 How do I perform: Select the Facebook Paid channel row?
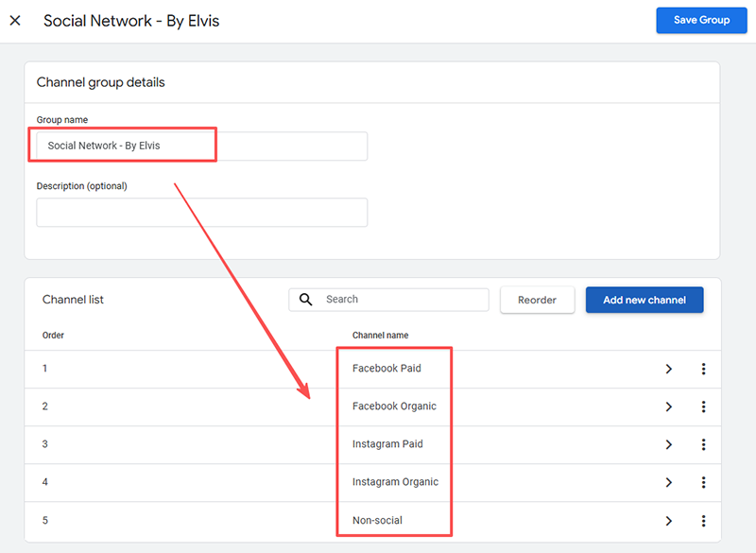pyautogui.click(x=387, y=369)
